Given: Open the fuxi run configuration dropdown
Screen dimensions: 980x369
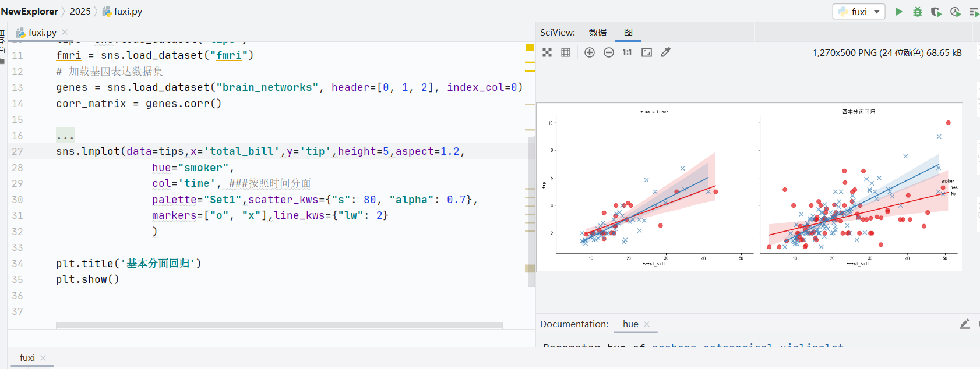Looking at the screenshot, I should pos(859,12).
